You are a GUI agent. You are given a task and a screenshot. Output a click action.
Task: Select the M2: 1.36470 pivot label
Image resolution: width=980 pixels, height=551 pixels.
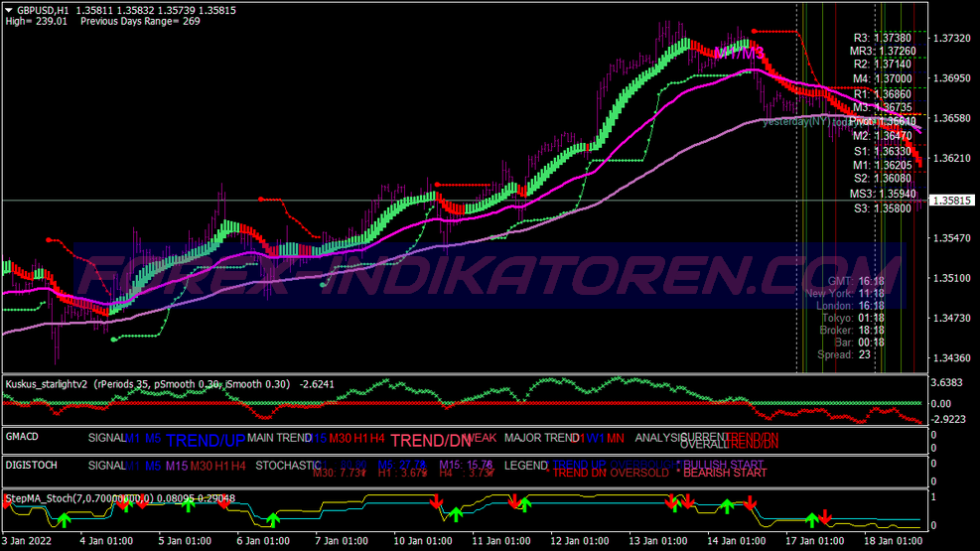(x=882, y=136)
